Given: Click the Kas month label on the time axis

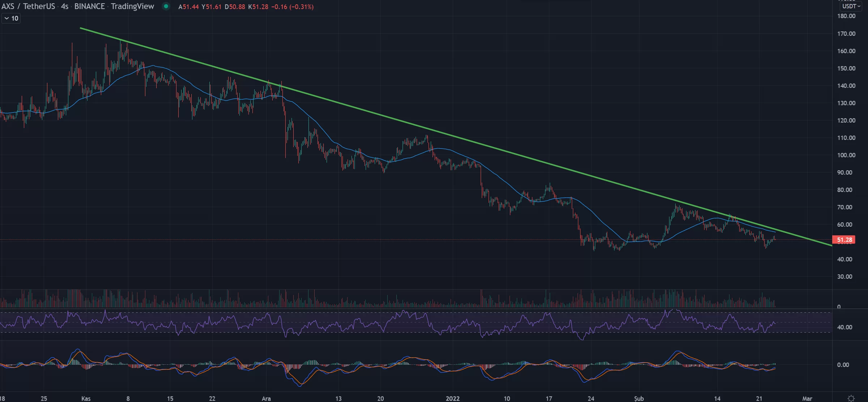Looking at the screenshot, I should click(86, 398).
